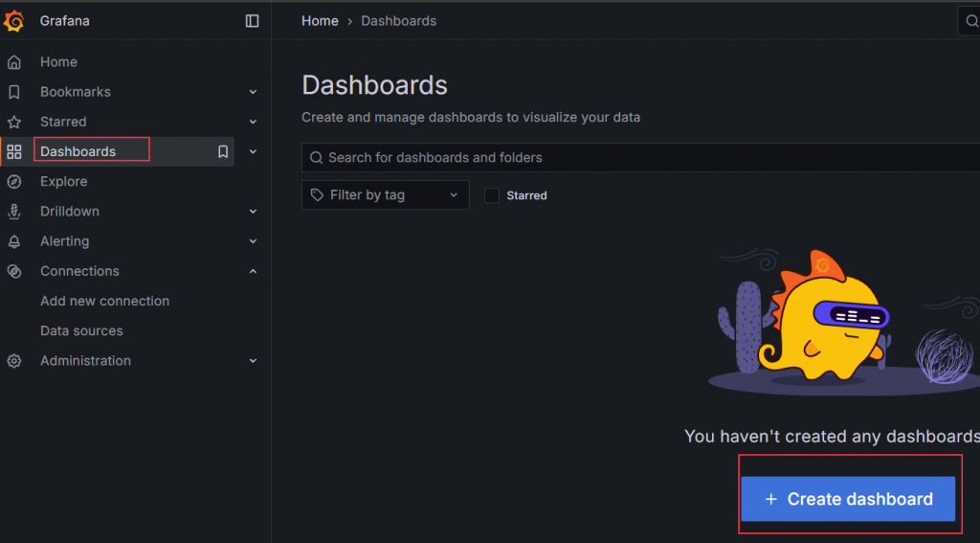Screen dimensions: 980x543
Task: Click the Alerting bell icon in the sidebar
Action: coord(13,241)
